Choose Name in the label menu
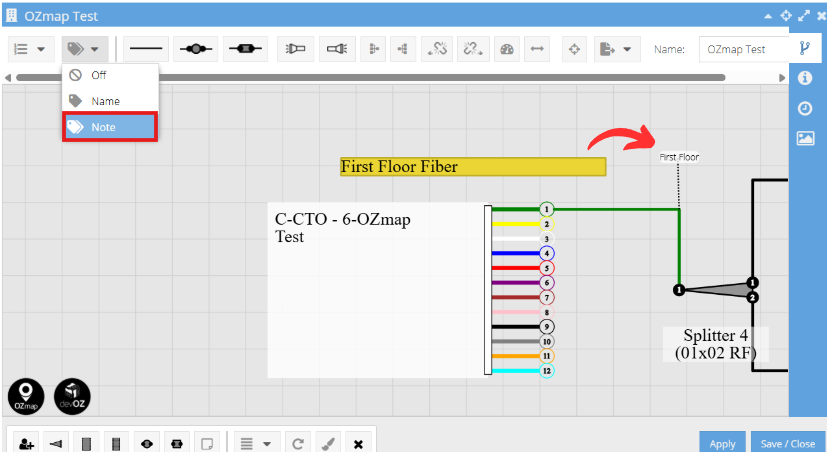This screenshot has height=452, width=827. point(110,101)
